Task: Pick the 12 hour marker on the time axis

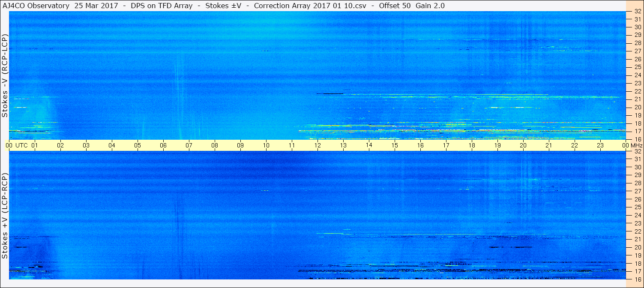Action: pos(318,145)
